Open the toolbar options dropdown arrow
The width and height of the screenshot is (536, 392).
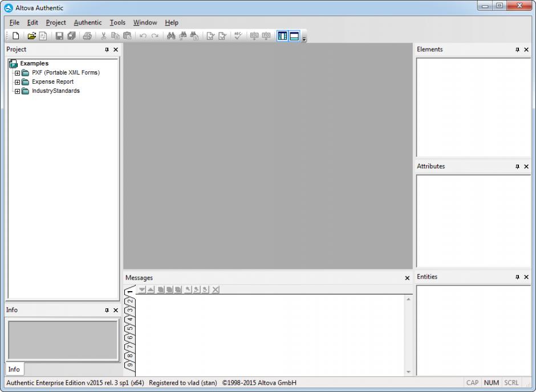[304, 39]
